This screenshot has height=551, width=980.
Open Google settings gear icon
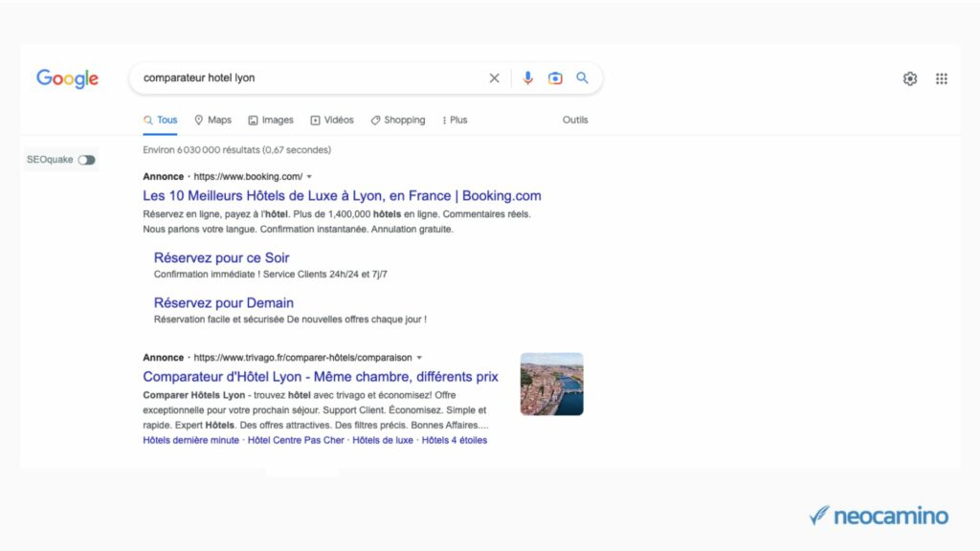910,78
